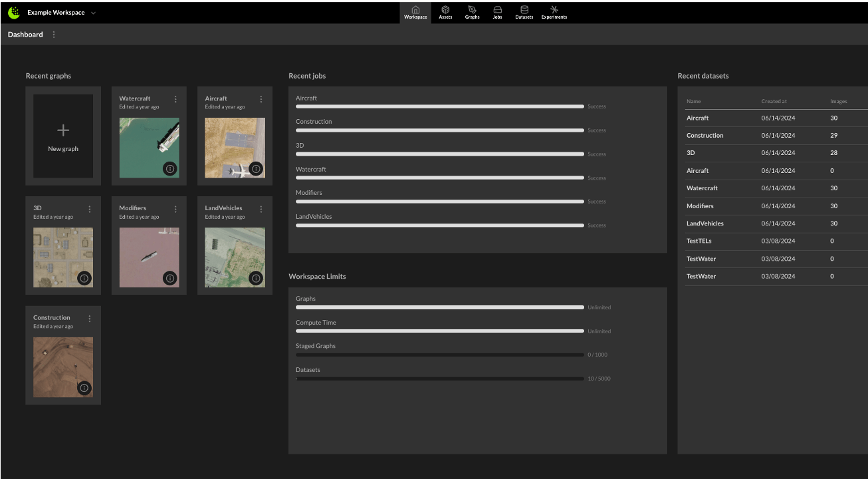Screen dimensions: 868x479
Task: Click the Datasets limit progress bar
Action: coord(439,379)
